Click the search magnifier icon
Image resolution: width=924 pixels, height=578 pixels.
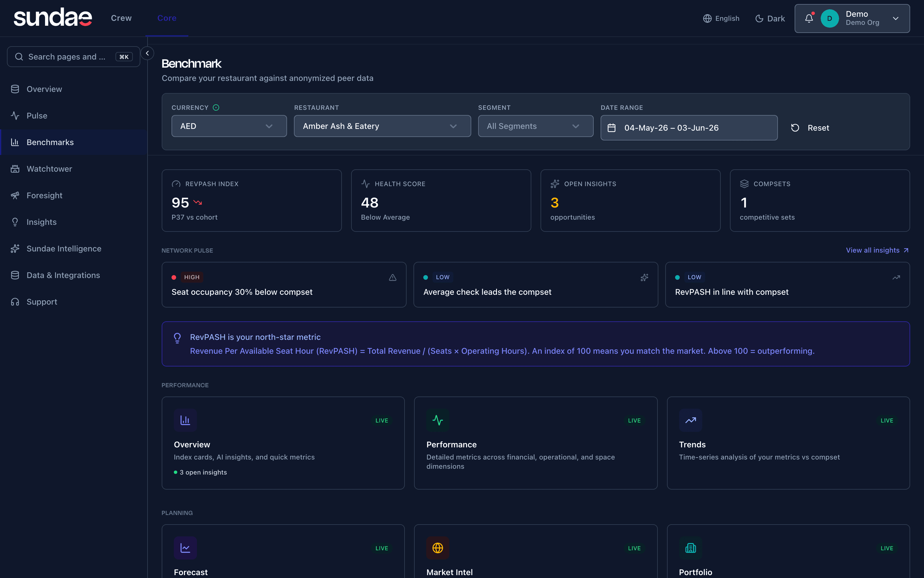coord(19,57)
